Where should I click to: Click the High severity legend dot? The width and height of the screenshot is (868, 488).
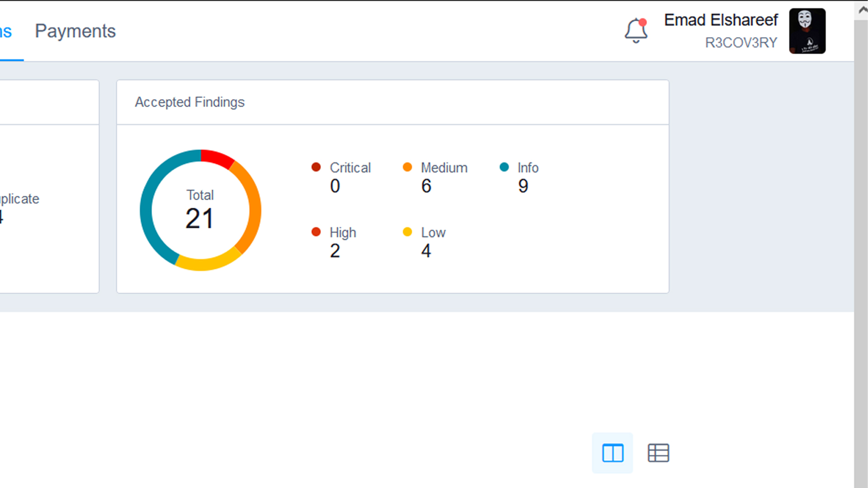tap(316, 231)
